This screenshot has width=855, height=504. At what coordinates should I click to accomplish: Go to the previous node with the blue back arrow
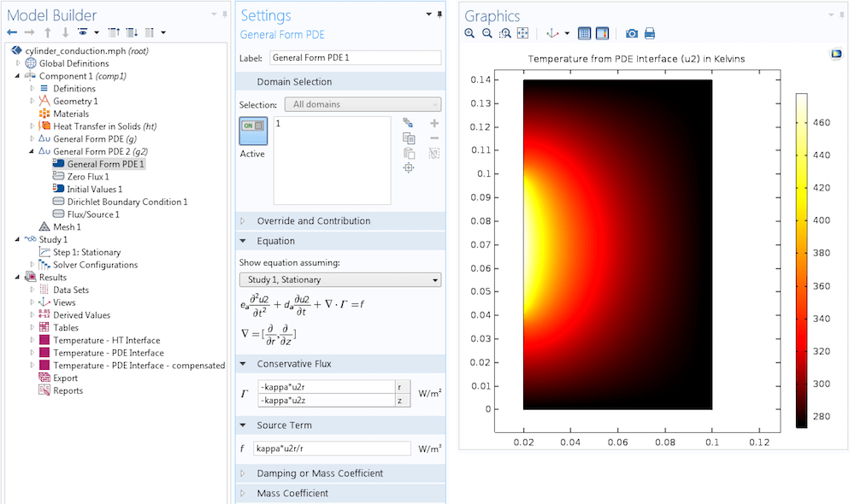11,32
